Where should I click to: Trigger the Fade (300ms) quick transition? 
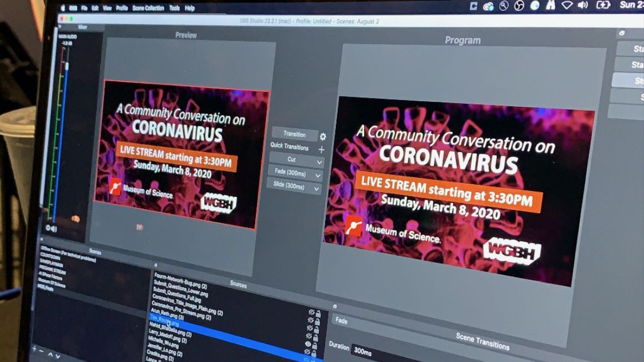click(290, 172)
